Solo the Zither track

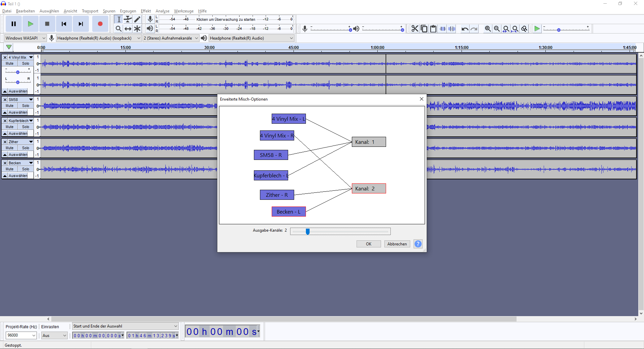[25, 148]
